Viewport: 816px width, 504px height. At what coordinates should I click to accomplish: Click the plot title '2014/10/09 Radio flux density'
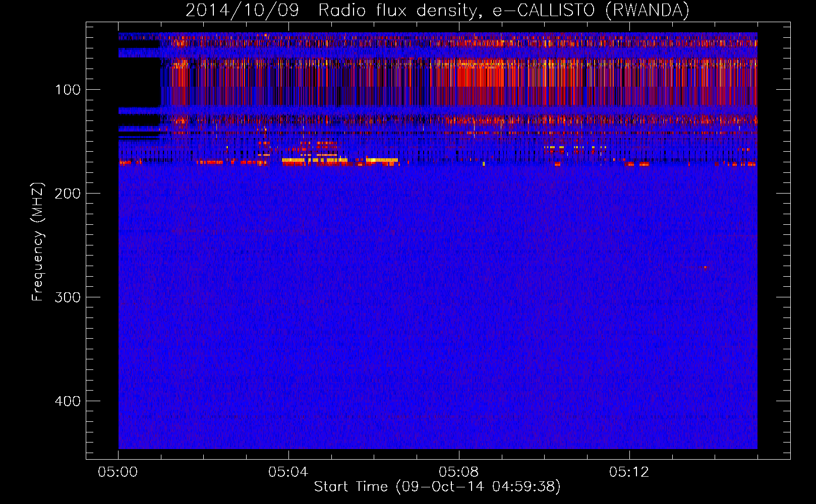tap(437, 10)
